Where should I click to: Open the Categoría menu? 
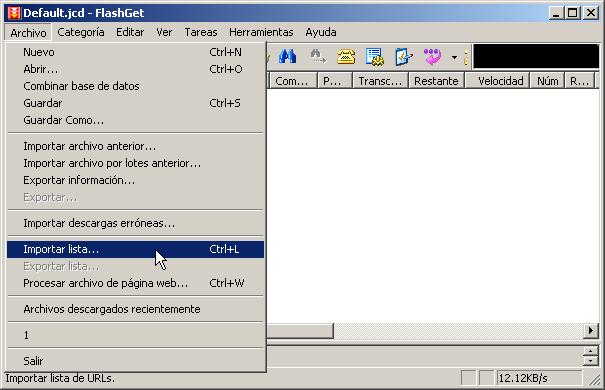[x=81, y=32]
